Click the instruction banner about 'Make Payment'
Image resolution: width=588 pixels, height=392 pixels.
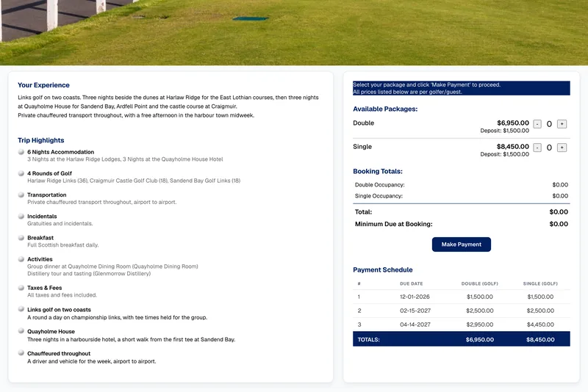[x=462, y=88]
